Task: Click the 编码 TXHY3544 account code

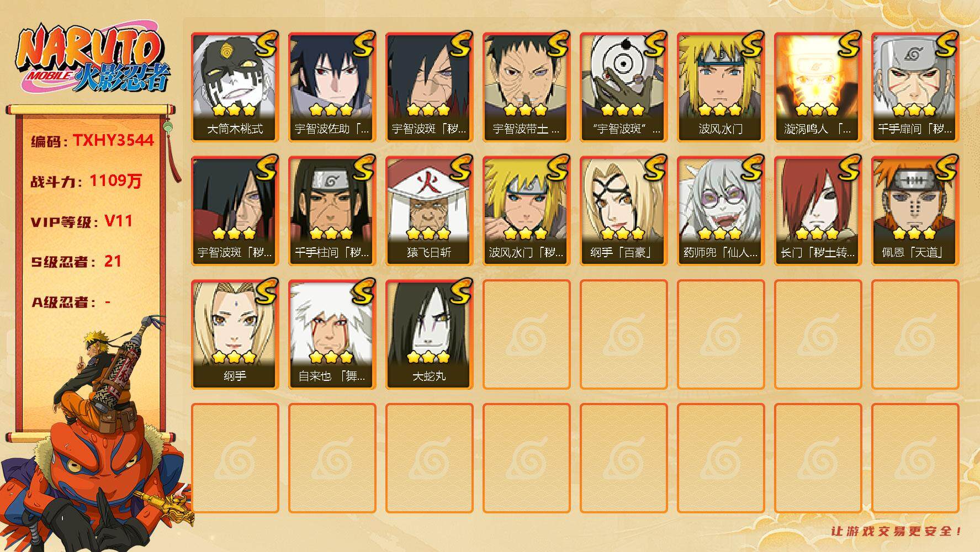Action: (92, 141)
